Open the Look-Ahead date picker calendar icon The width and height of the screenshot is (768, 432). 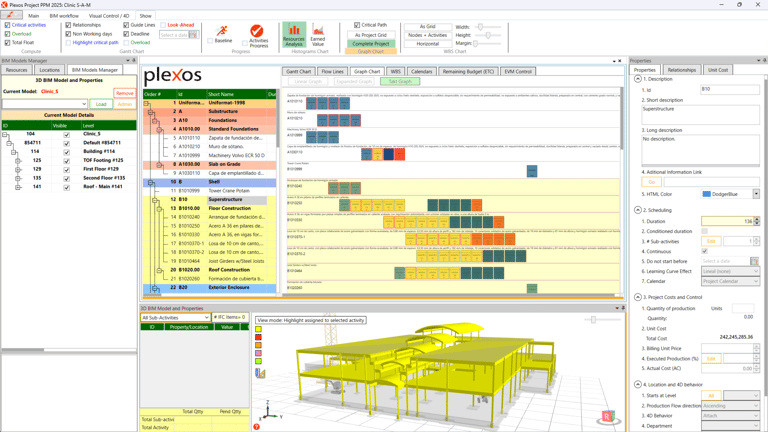(193, 35)
